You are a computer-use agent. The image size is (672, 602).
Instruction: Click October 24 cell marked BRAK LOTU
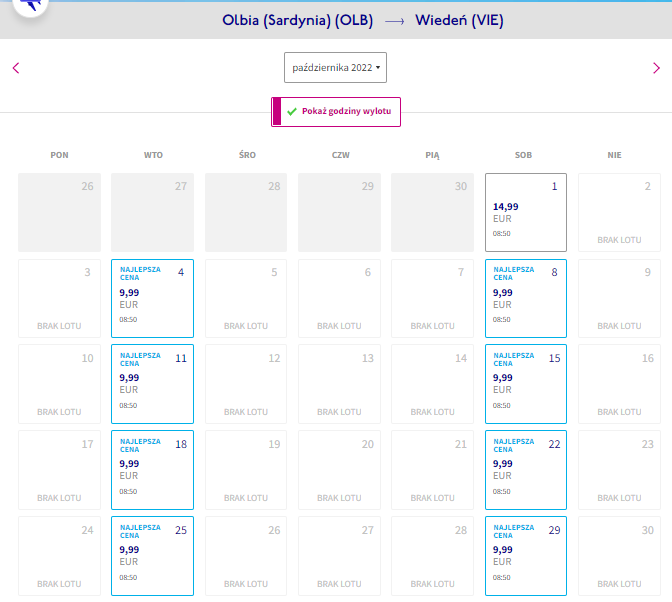[x=59, y=556]
